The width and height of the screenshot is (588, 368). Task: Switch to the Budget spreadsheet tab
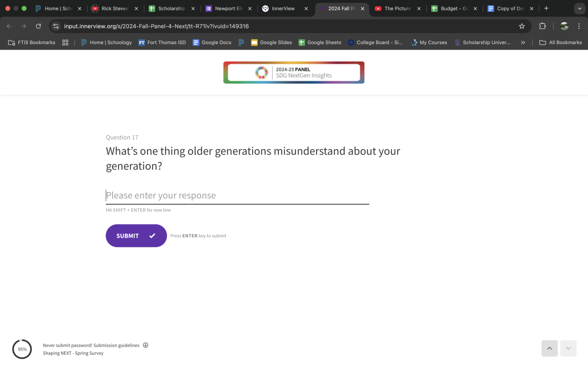pyautogui.click(x=453, y=8)
